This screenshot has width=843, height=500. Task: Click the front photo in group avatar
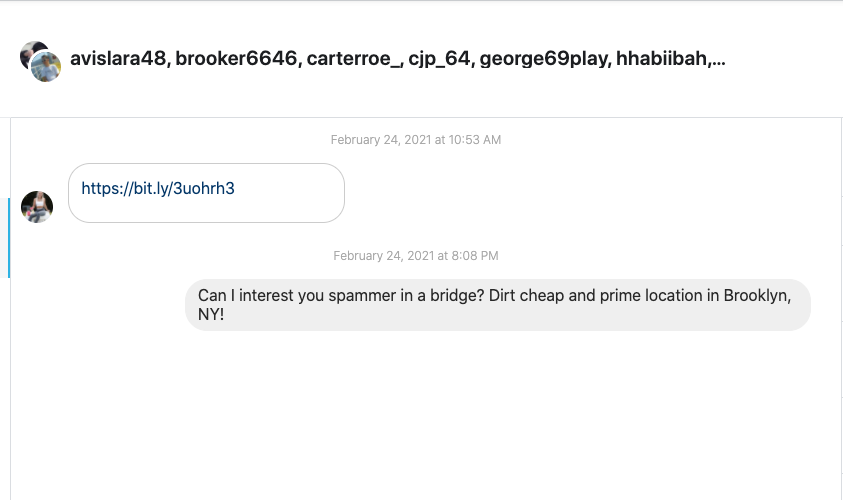point(46,67)
